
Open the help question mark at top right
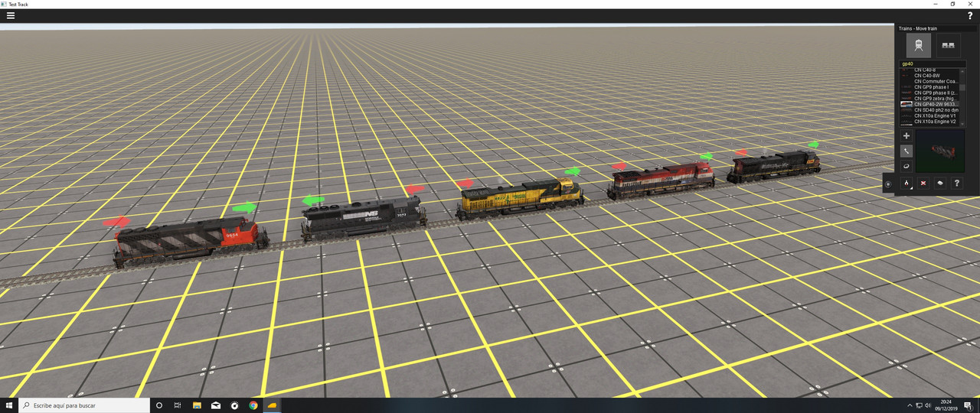[x=970, y=15]
